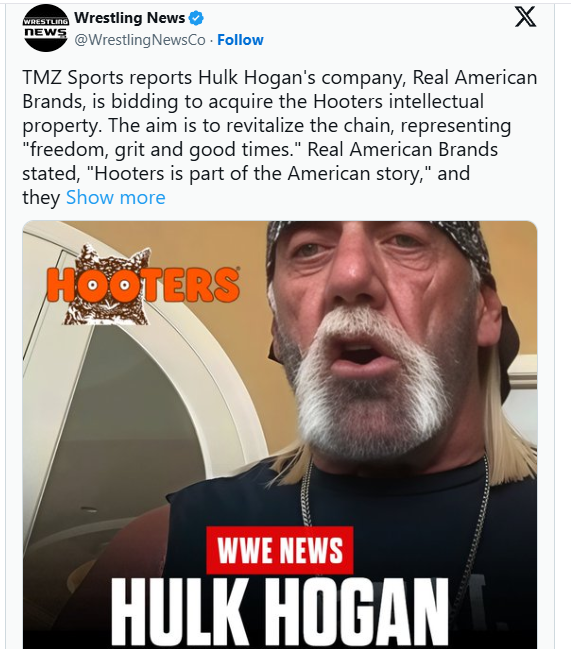The image size is (571, 649).
Task: Click the red WWE NEWS banner
Action: [x=280, y=550]
